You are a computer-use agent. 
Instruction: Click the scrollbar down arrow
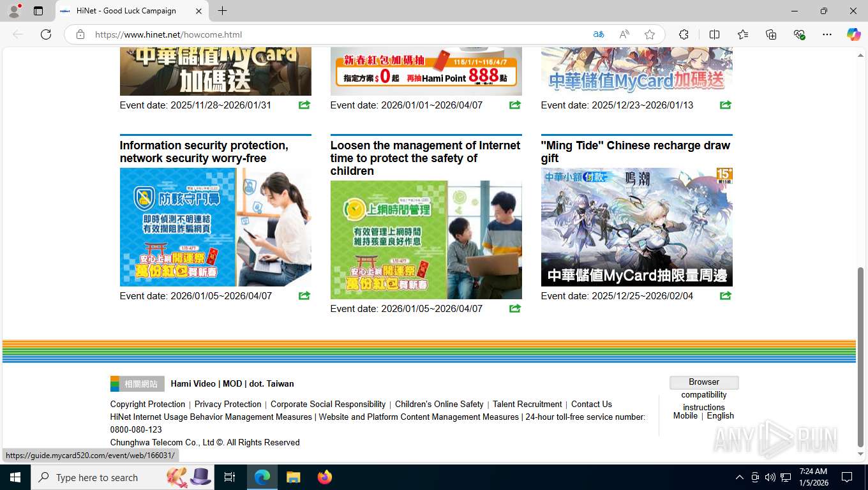click(860, 454)
